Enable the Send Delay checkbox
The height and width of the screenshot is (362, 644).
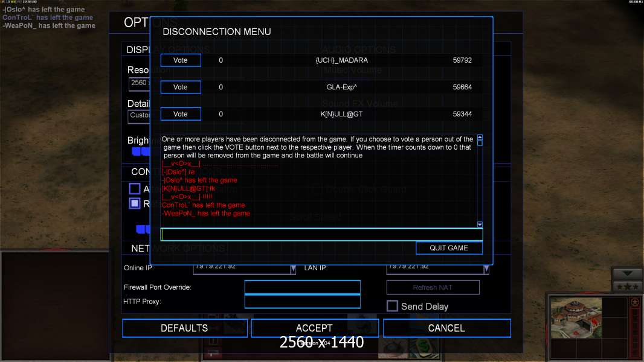pos(392,306)
